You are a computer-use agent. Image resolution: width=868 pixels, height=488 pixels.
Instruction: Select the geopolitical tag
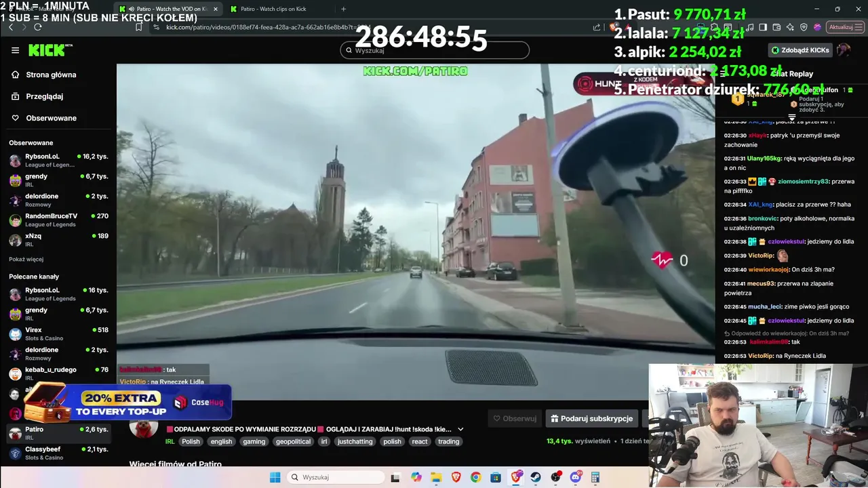click(294, 441)
